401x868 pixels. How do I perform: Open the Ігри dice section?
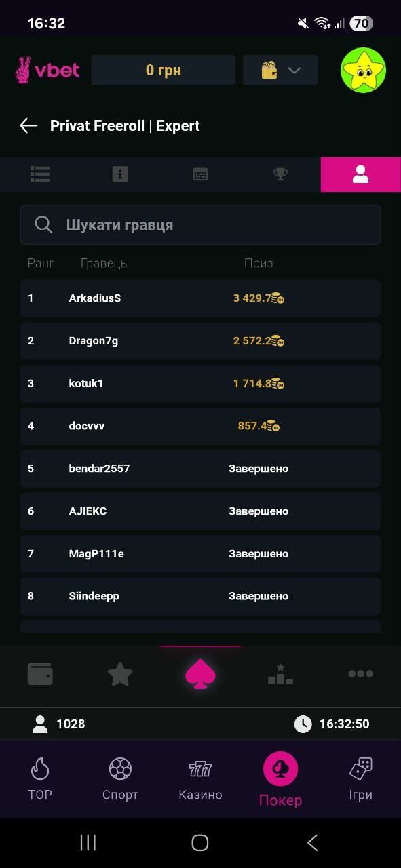360,779
